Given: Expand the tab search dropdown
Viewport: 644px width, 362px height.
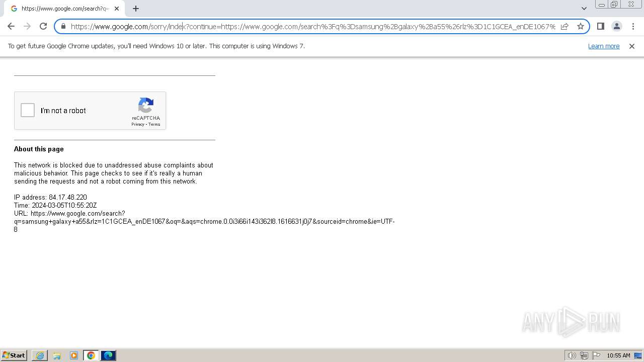Looking at the screenshot, I should pos(584,9).
